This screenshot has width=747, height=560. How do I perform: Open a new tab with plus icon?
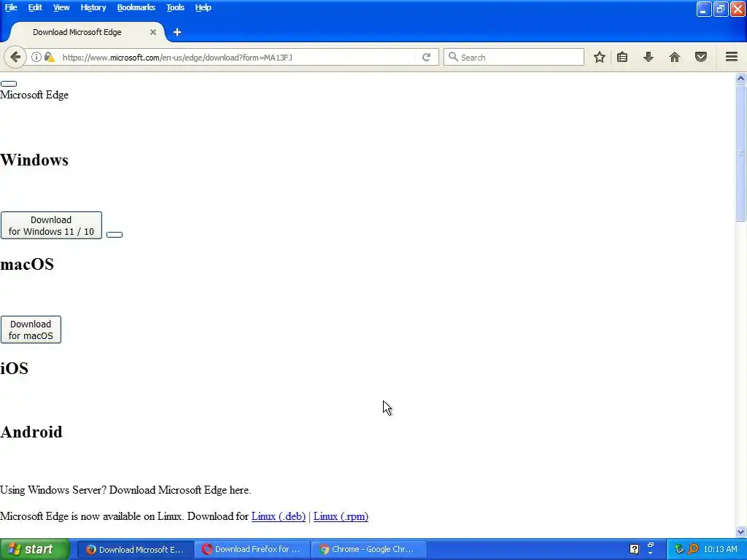click(177, 32)
